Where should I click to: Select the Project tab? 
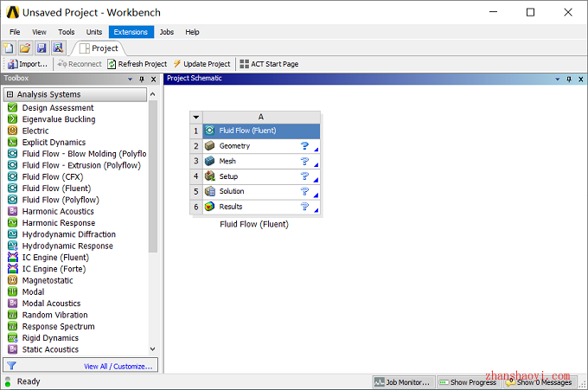[x=99, y=48]
